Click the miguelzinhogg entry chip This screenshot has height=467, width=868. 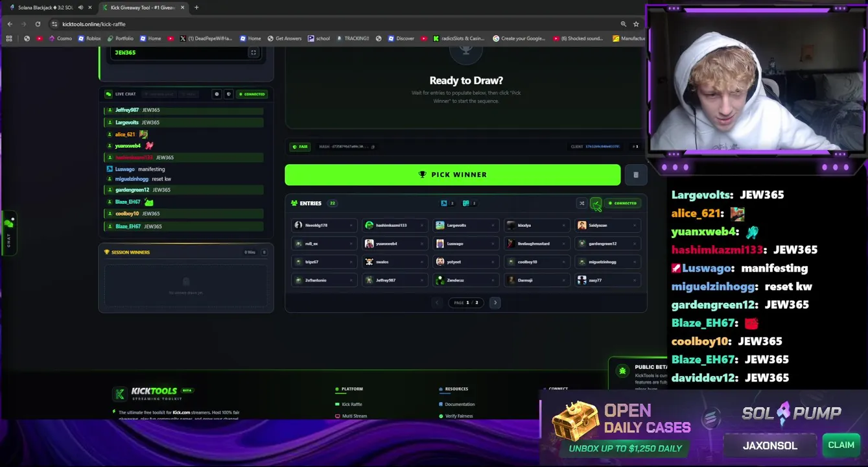(608, 262)
